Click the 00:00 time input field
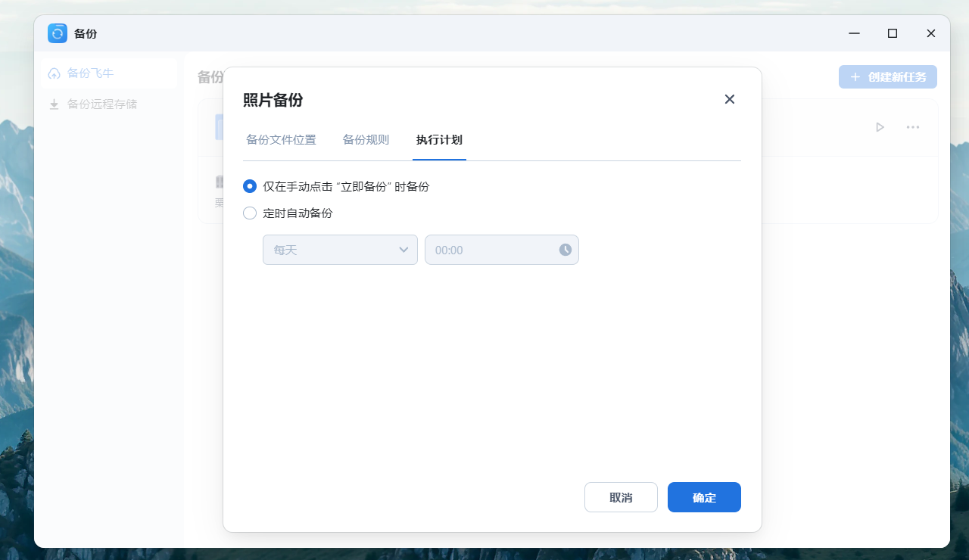Image resolution: width=969 pixels, height=560 pixels. (x=502, y=250)
